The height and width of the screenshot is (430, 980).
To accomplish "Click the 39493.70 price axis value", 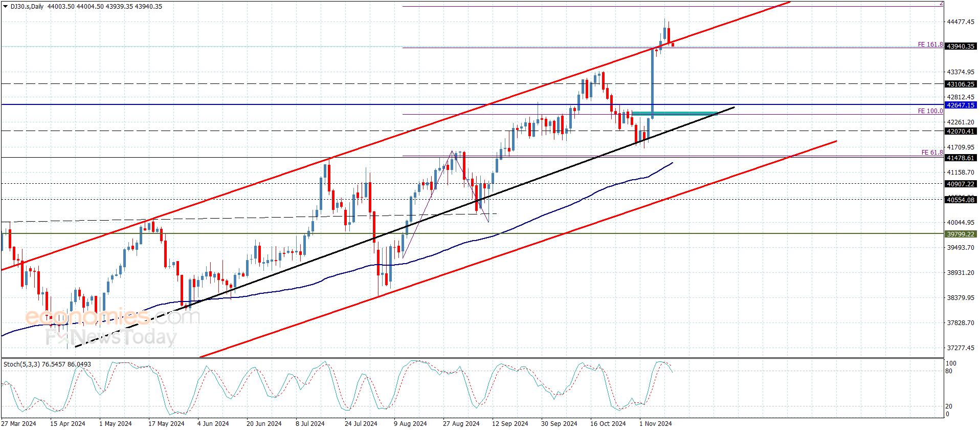I will pos(961,248).
